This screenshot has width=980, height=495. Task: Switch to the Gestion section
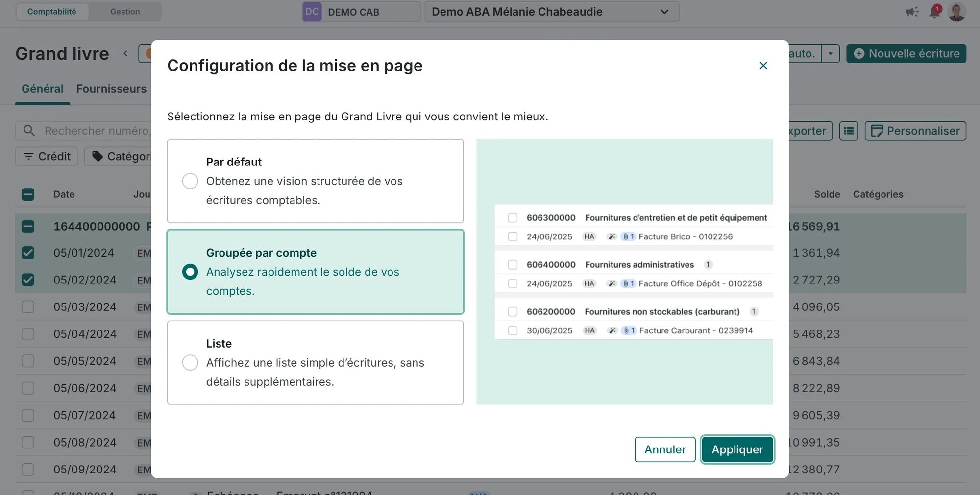pos(125,12)
